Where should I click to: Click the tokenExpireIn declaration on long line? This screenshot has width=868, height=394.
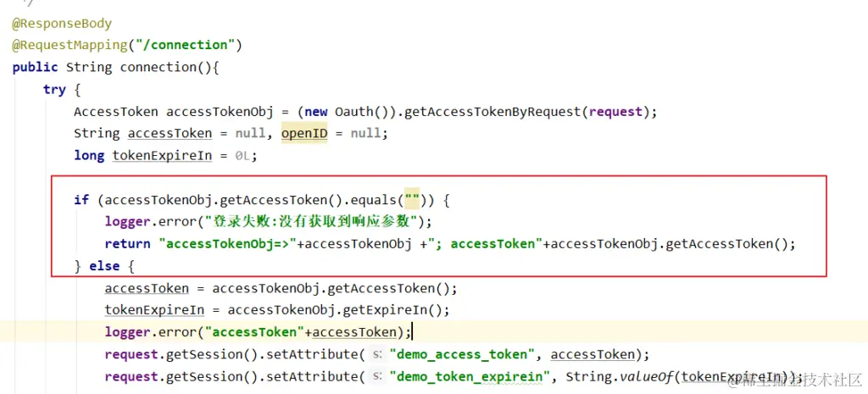pos(162,156)
